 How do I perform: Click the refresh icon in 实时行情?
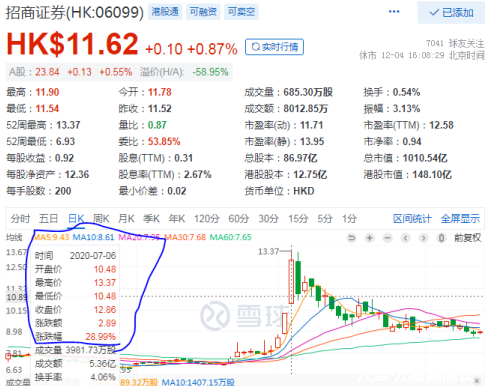point(255,47)
